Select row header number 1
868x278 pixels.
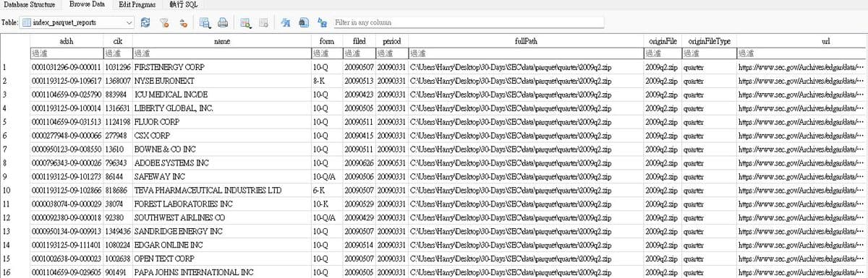[x=14, y=67]
